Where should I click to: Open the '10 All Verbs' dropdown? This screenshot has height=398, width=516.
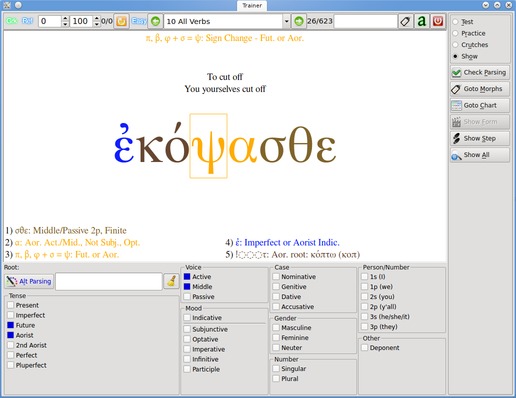coord(227,21)
